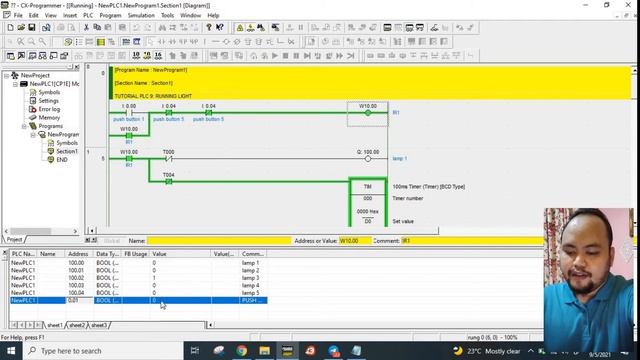Select the T000 normally closed contact

point(169,158)
